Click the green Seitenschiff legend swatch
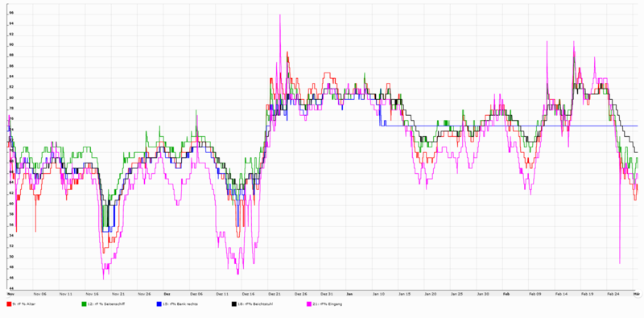Screen dimensions: 644x318 84,304
